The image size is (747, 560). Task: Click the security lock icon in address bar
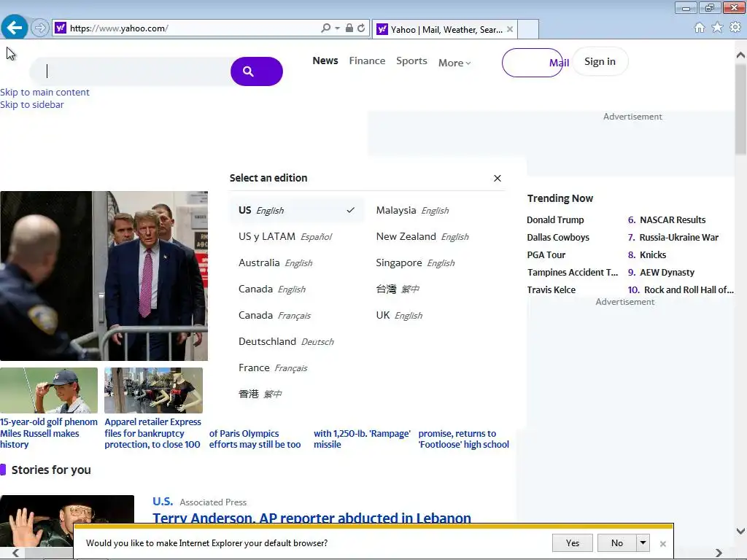(x=349, y=28)
